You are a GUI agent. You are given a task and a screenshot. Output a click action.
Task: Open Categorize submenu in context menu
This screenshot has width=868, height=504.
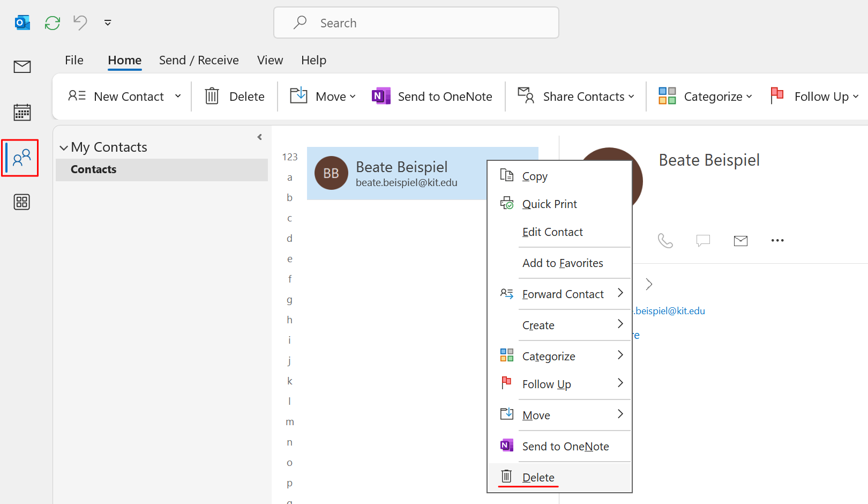click(559, 357)
